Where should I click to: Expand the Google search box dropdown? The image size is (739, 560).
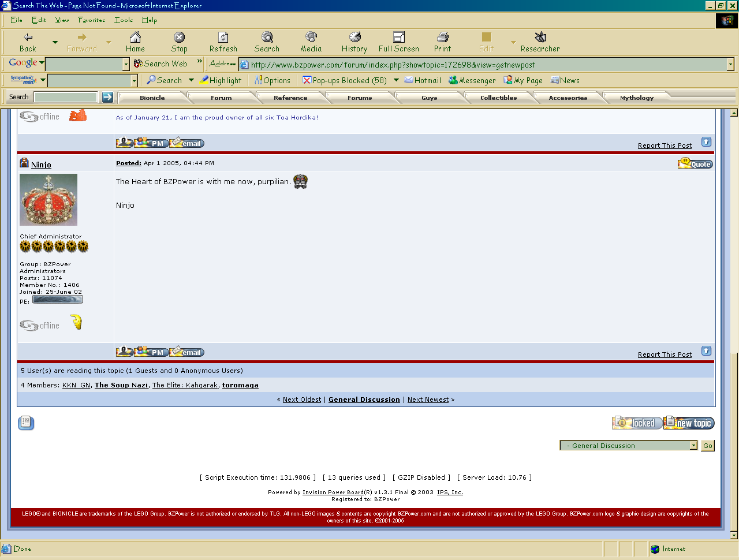coord(126,64)
